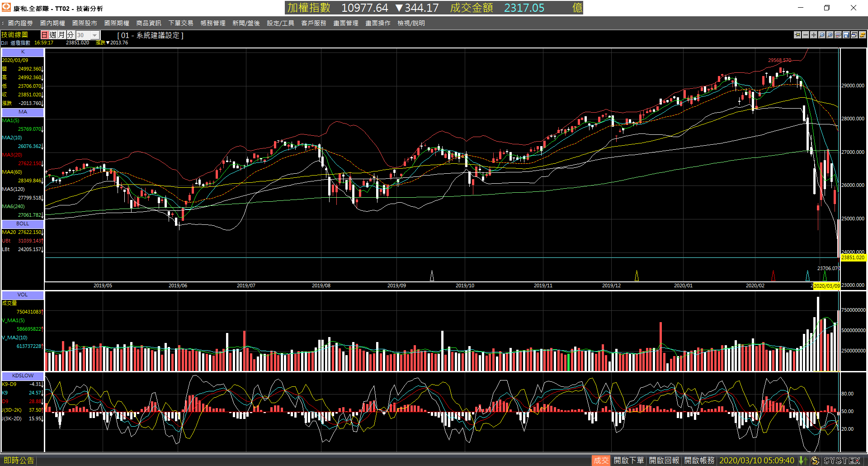Expand the KDSLOW indicator header
The width and height of the screenshot is (868, 466).
[23, 376]
